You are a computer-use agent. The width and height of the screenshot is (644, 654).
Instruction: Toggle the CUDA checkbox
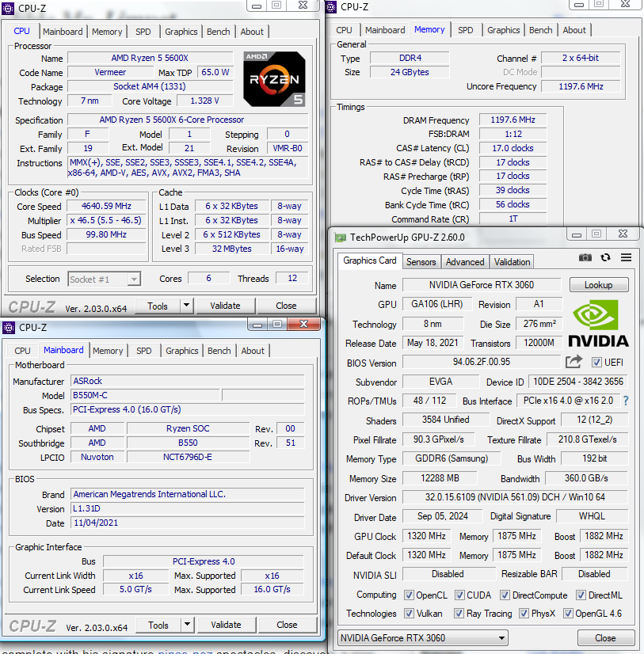459,595
